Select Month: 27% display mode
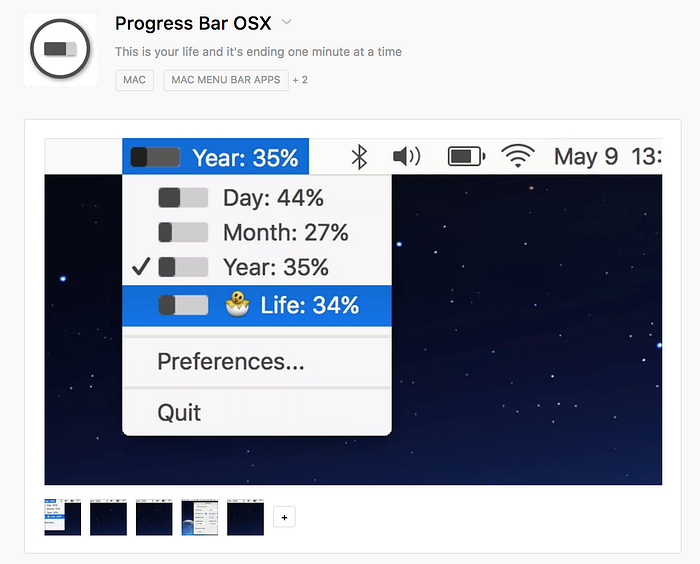700x564 pixels. click(257, 232)
